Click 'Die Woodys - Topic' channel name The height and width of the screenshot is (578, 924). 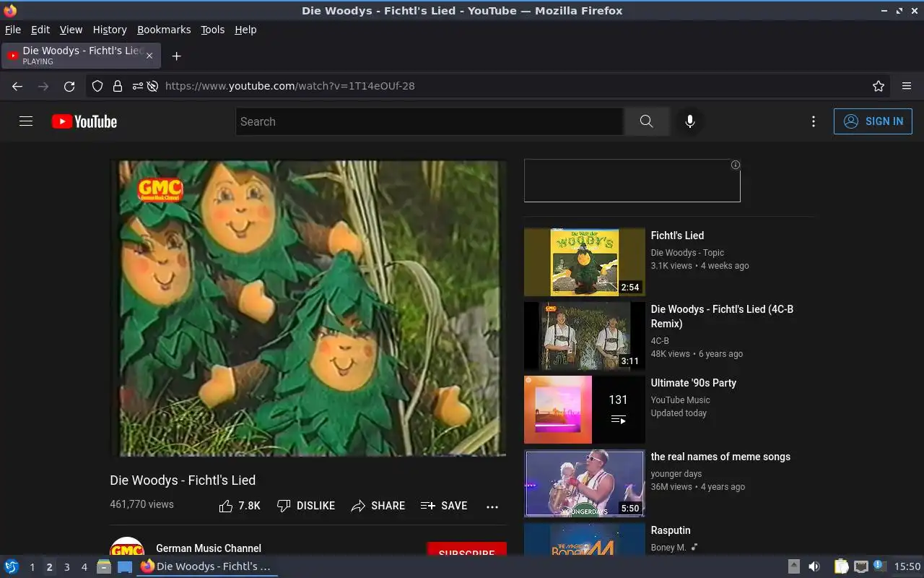point(687,253)
